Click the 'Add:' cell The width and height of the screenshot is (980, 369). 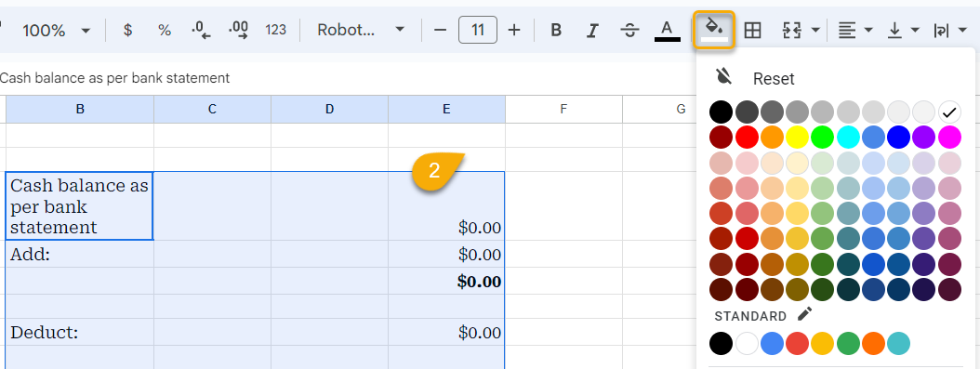(x=80, y=254)
